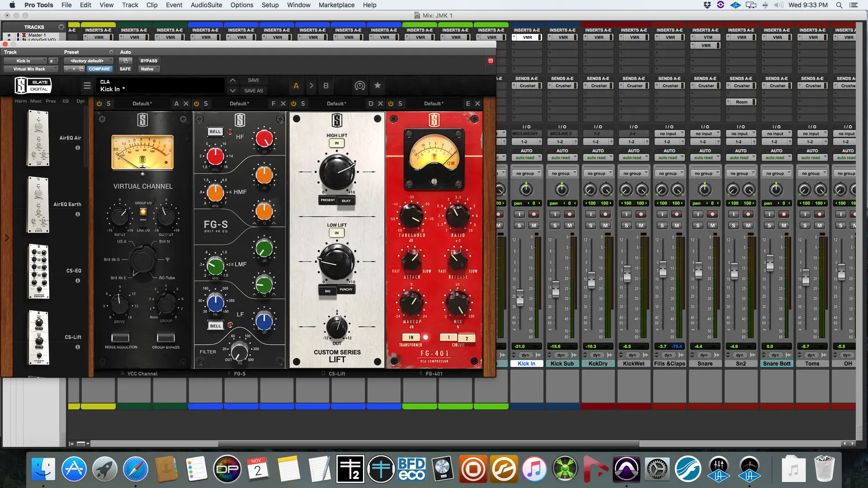Open the factory default preset dropdown
Viewport: 868px width, 488px height.
point(89,61)
